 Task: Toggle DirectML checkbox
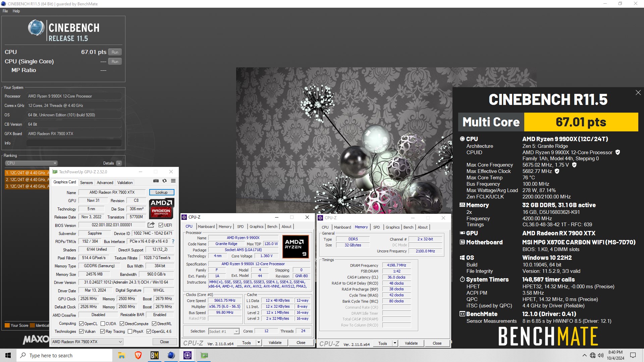(154, 324)
